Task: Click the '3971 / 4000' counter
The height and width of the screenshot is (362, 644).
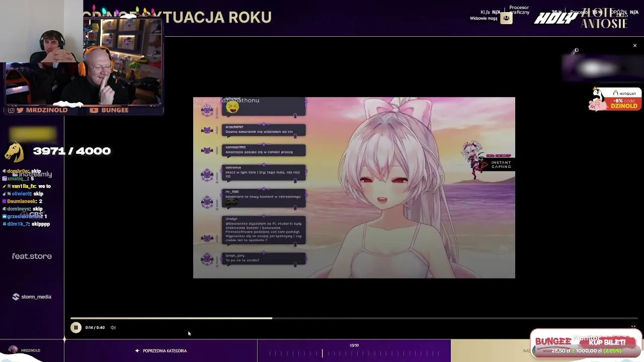Action: (71, 151)
